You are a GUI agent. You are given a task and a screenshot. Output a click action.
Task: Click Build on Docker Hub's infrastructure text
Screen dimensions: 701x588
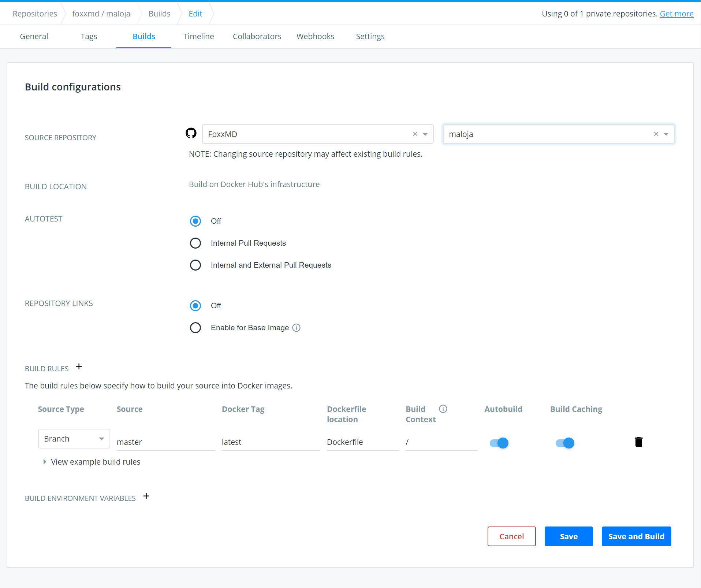254,185
